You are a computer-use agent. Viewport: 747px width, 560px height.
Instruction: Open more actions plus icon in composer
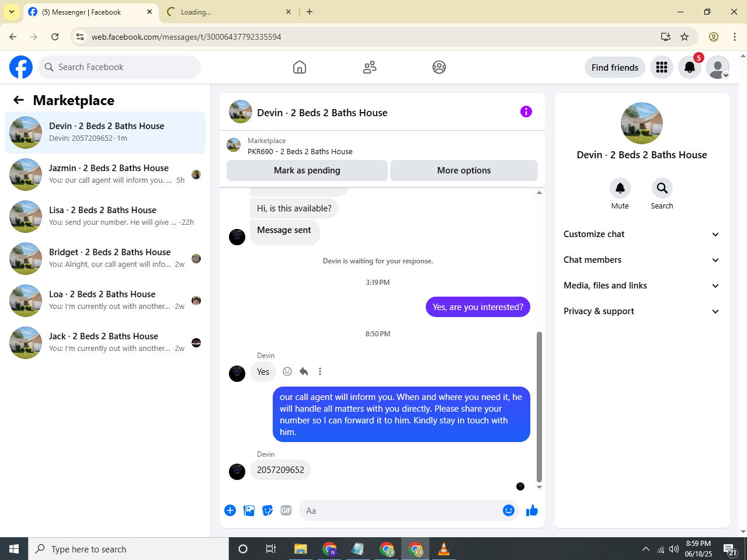click(x=230, y=510)
